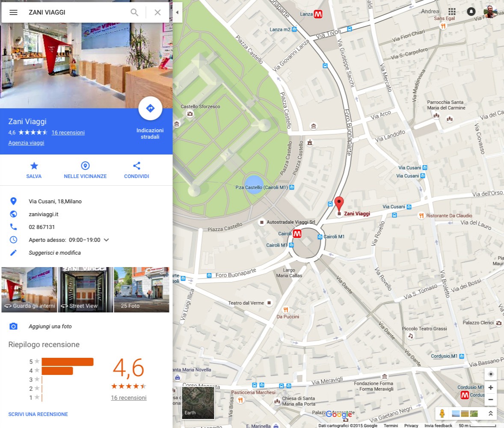Expand the opening hours chevron
The height and width of the screenshot is (428, 504).
107,240
